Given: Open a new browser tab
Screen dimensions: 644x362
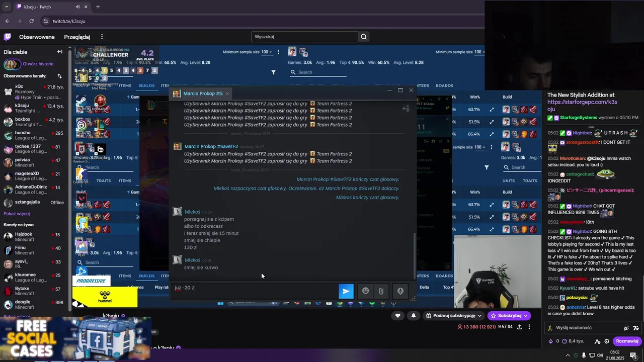Looking at the screenshot, I should click(98, 7).
